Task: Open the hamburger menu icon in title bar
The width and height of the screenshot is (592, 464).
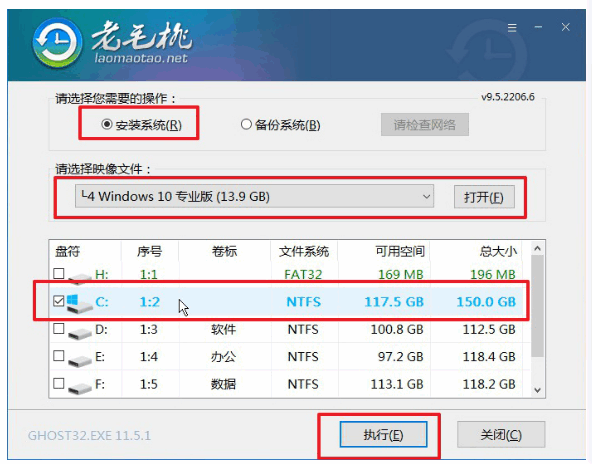Action: [512, 28]
